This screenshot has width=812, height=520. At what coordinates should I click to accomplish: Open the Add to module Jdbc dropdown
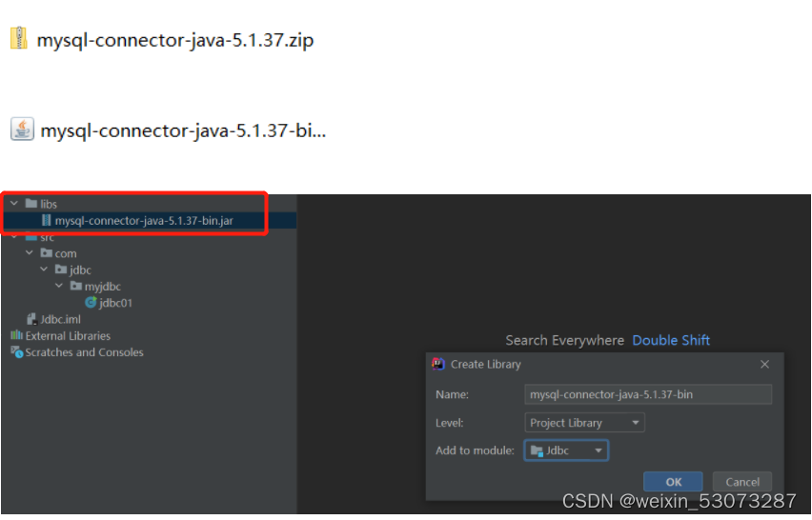coord(566,450)
